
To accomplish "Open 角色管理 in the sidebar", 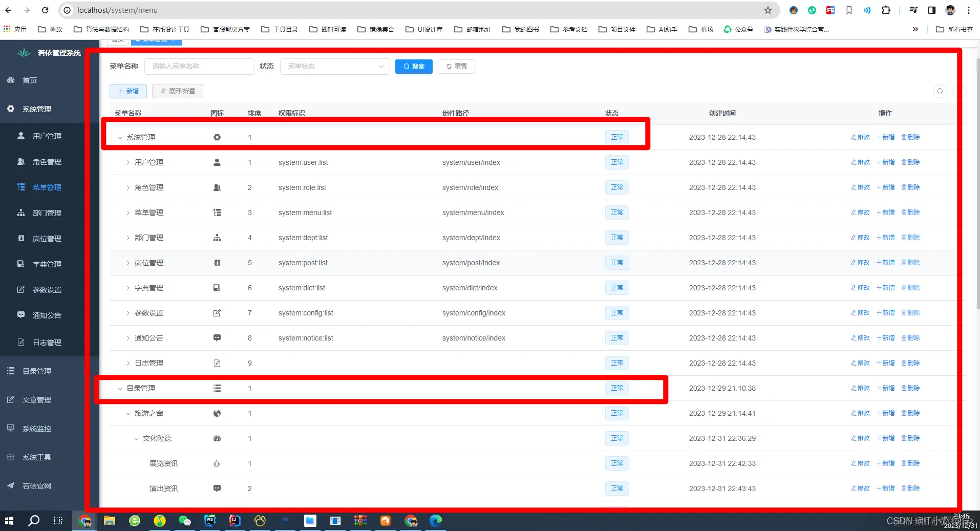I will [47, 162].
